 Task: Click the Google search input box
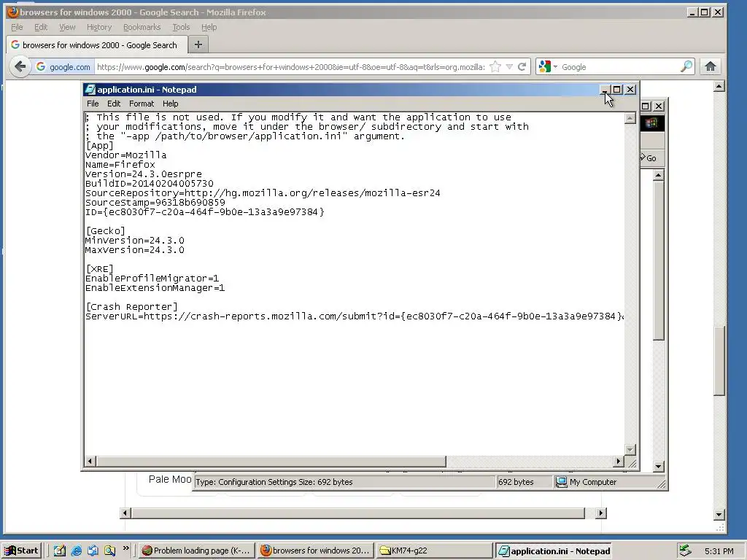(619, 67)
